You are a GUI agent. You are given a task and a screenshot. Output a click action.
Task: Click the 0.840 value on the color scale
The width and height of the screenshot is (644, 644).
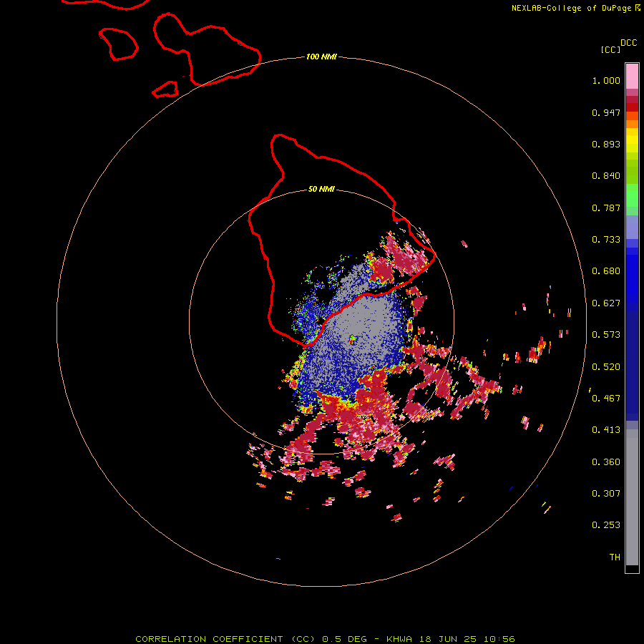(606, 176)
